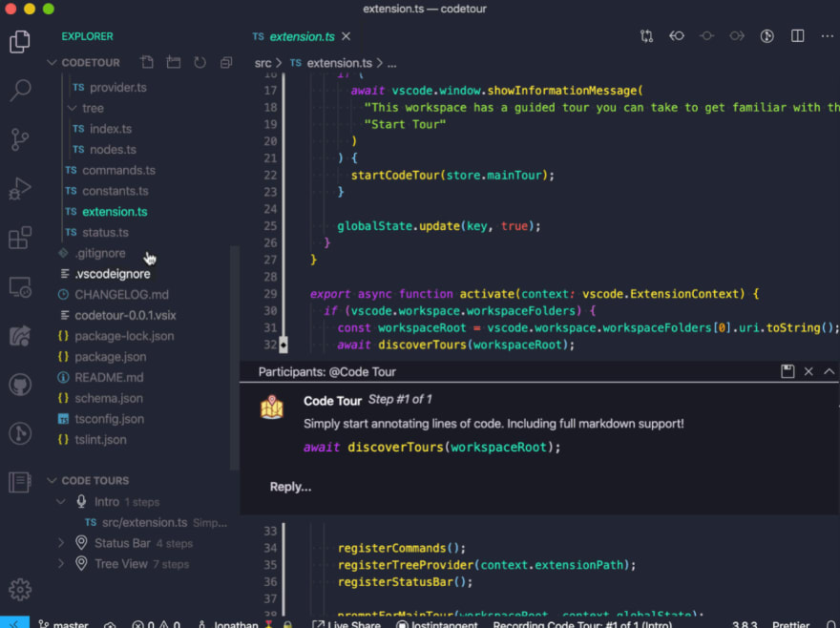
Task: Click src in the breadcrumb path
Action: (x=262, y=63)
